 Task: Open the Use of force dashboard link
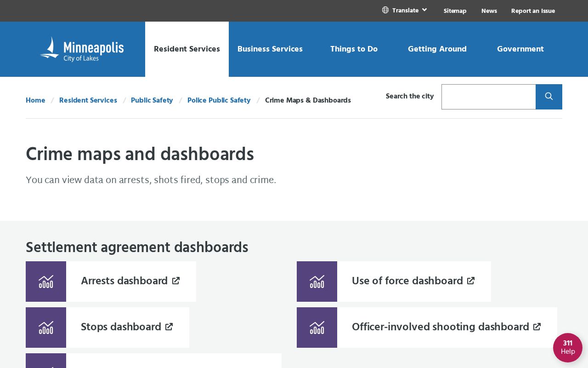[x=407, y=281]
